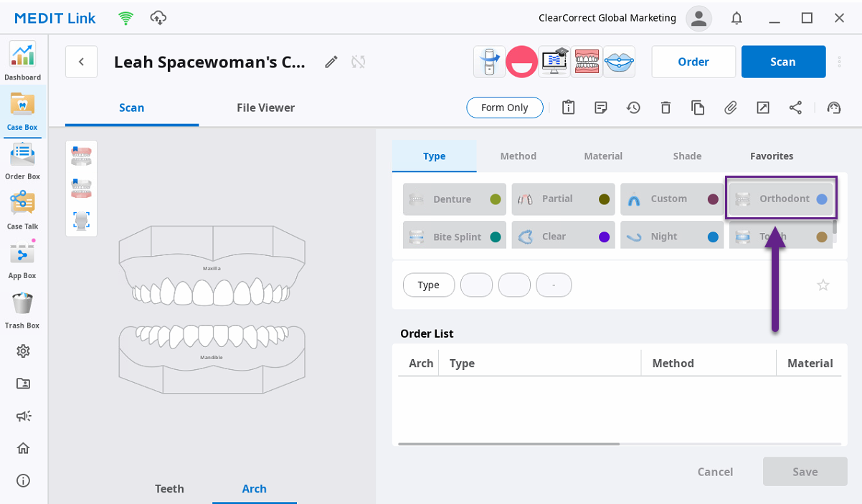862x504 pixels.
Task: Click the Order button
Action: pos(693,62)
